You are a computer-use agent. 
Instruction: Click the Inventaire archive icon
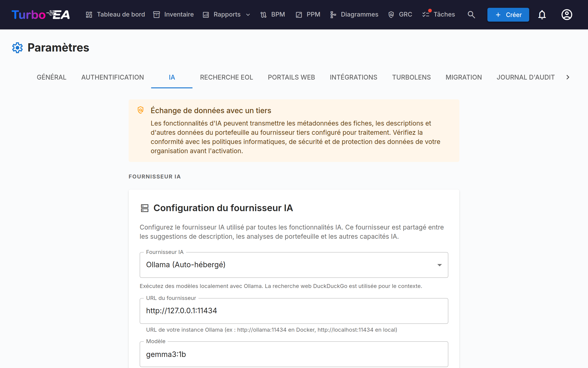(x=156, y=15)
